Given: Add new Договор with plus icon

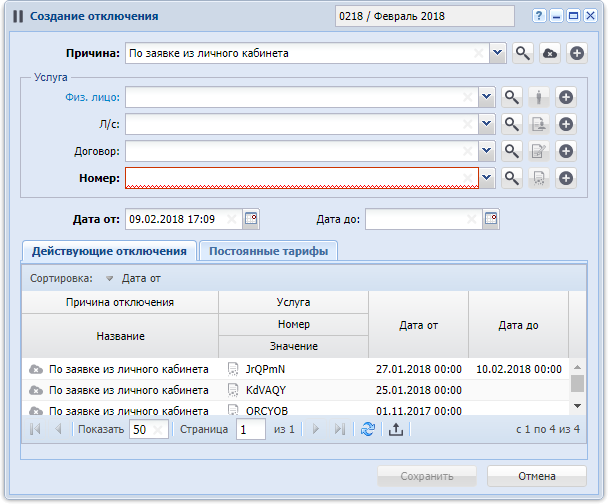Looking at the screenshot, I should click(x=566, y=151).
